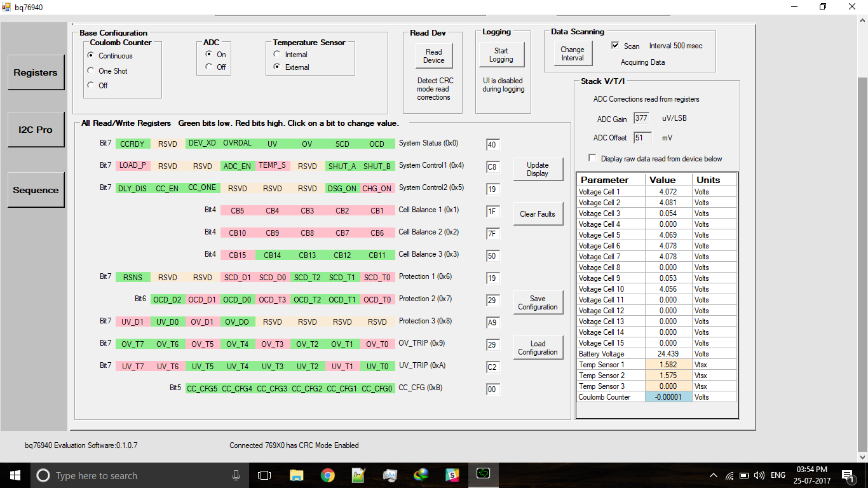Screen dimensions: 868x488
Task: Toggle the RSNS bit in Protection 1
Action: (x=133, y=277)
